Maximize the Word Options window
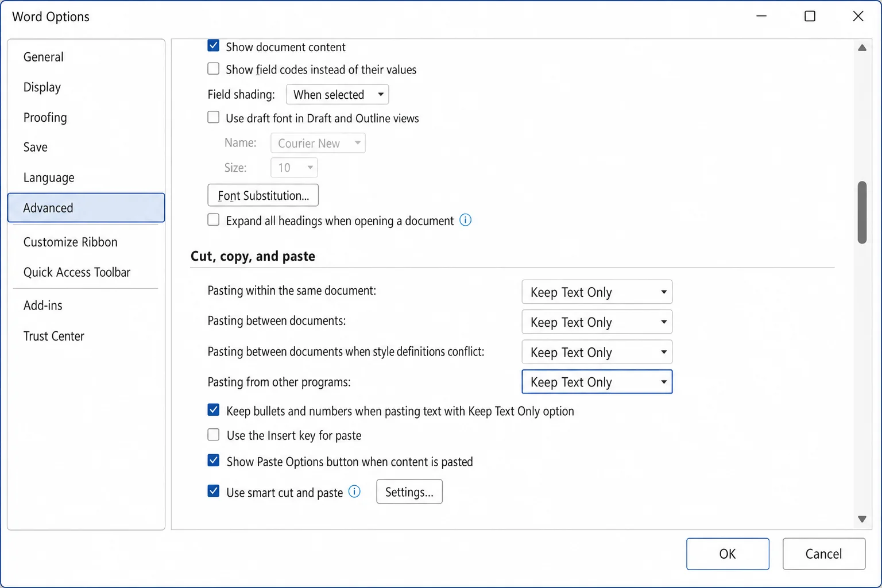Image resolution: width=882 pixels, height=588 pixels. click(810, 16)
